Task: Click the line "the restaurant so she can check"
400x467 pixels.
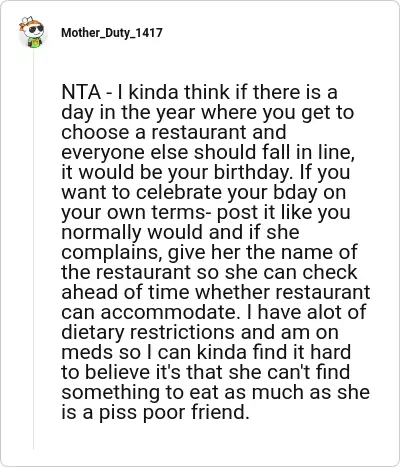Action: [209, 272]
